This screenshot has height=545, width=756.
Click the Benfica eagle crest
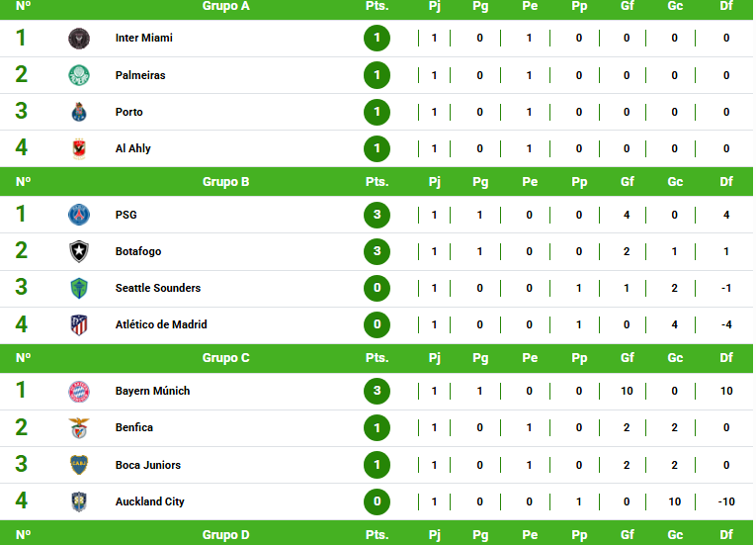click(x=79, y=428)
